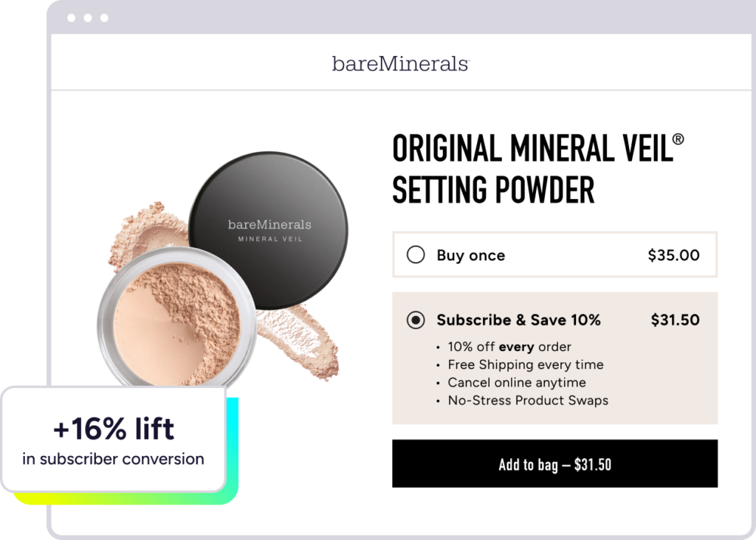Click the bareMinerals logo in the header
Viewport: 756px width, 540px height.
[x=400, y=64]
